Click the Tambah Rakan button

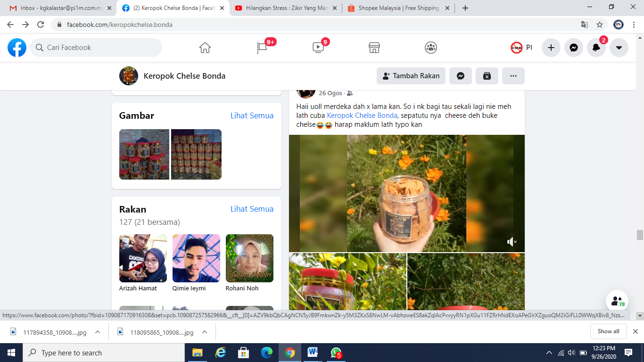coord(411,76)
